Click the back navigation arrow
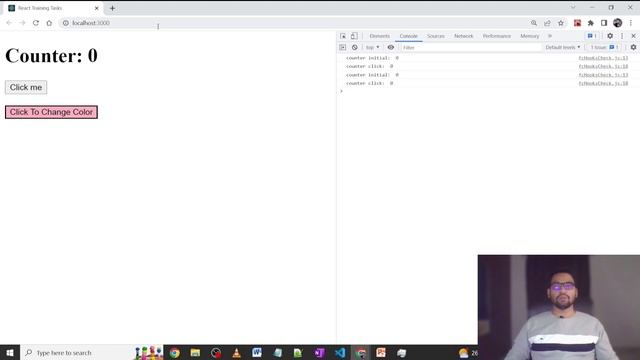 coord(9,23)
